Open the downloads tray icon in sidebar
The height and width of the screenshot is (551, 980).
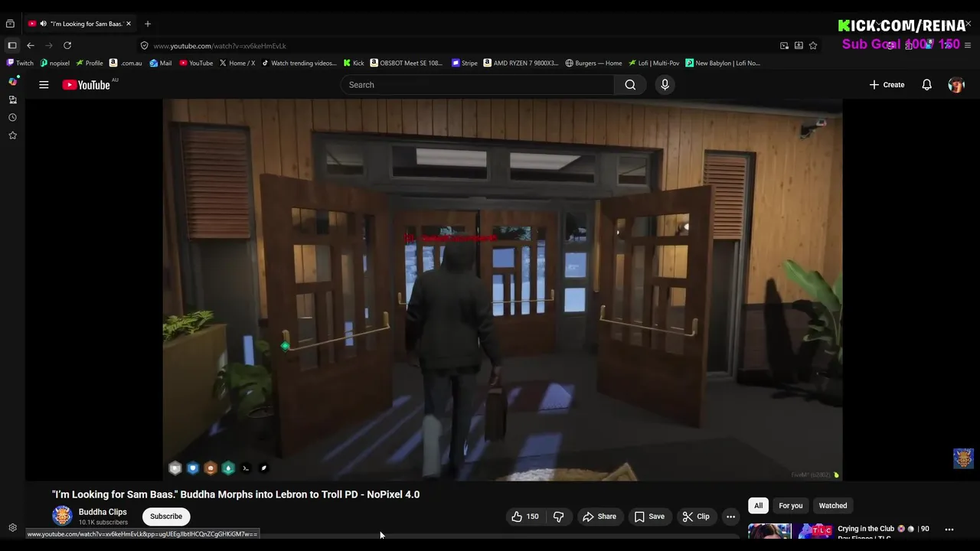[12, 99]
